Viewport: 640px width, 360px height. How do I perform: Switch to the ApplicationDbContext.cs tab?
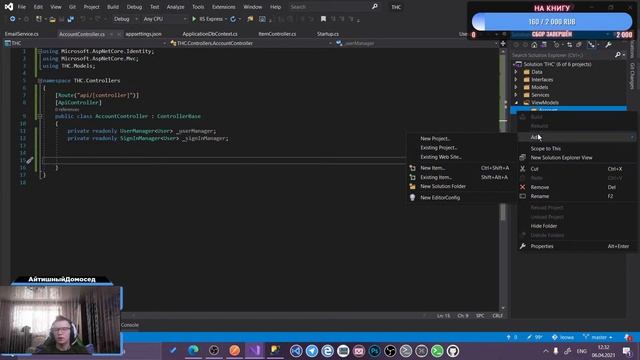click(x=210, y=34)
